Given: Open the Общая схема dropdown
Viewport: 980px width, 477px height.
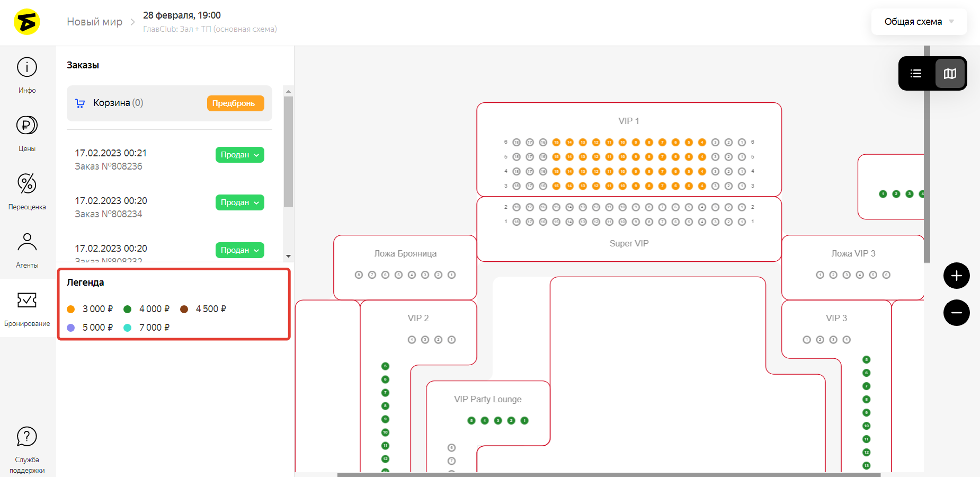Looking at the screenshot, I should pos(919,22).
